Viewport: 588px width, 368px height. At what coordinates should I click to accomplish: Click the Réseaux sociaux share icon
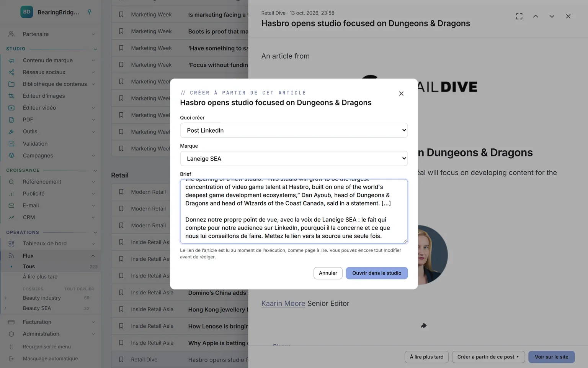tap(11, 72)
